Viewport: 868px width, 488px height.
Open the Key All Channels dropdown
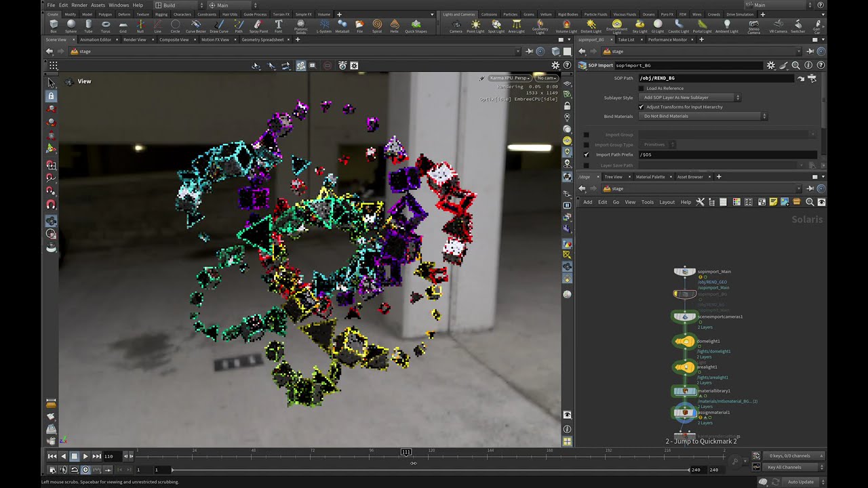click(794, 467)
